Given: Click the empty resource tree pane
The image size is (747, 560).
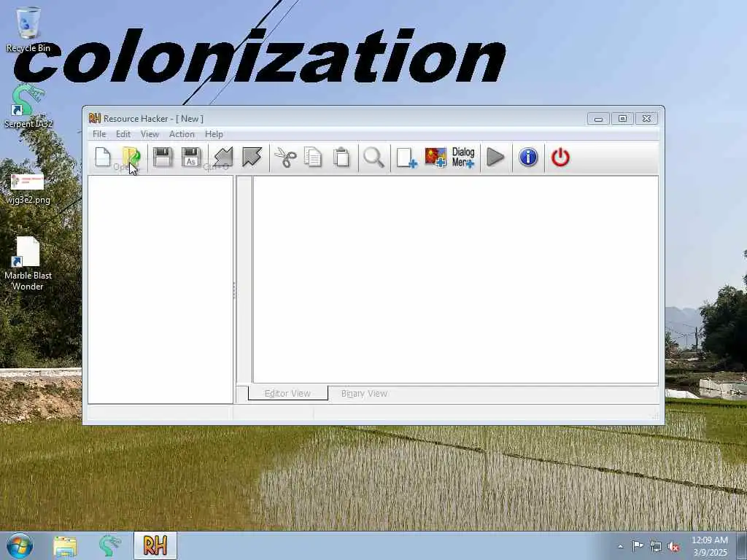Looking at the screenshot, I should pyautogui.click(x=160, y=289).
